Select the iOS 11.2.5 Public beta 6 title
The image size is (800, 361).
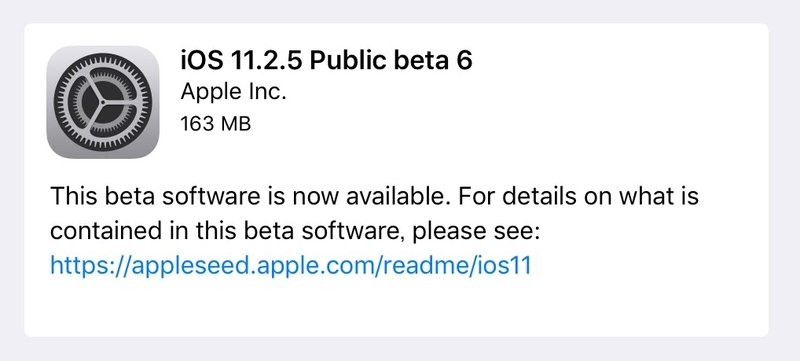[x=327, y=61]
